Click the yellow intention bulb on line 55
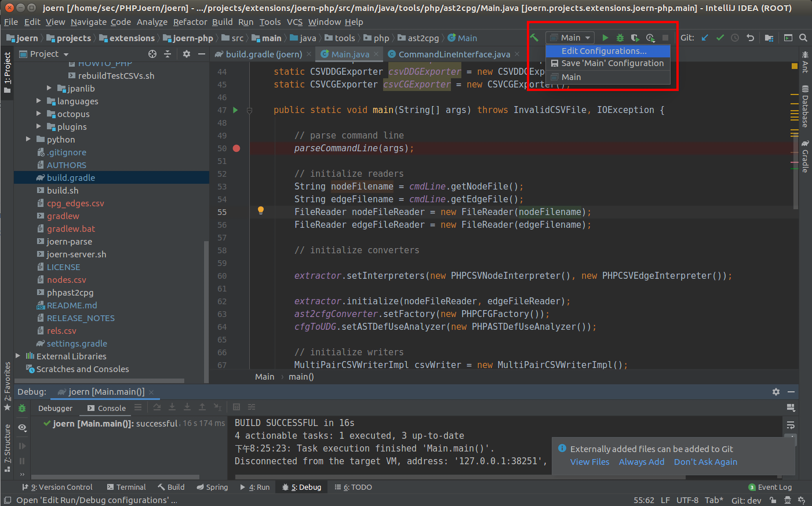The width and height of the screenshot is (812, 506). click(x=261, y=210)
